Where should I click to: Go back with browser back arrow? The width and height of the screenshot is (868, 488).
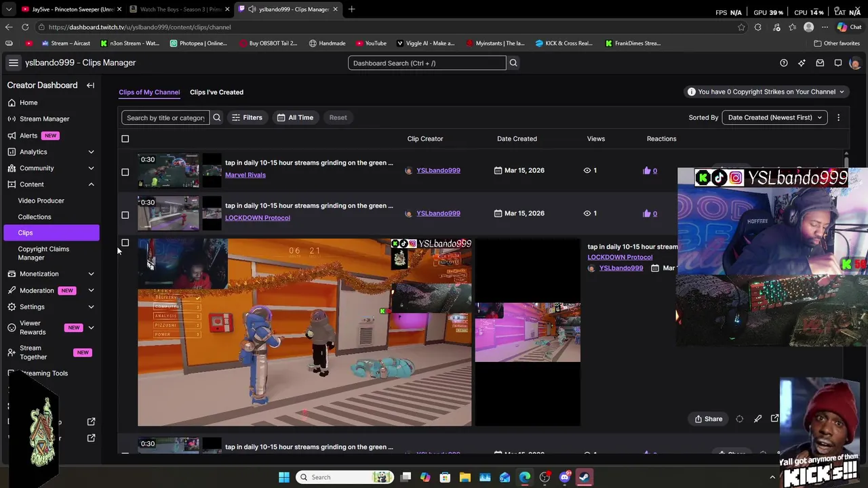(8, 27)
